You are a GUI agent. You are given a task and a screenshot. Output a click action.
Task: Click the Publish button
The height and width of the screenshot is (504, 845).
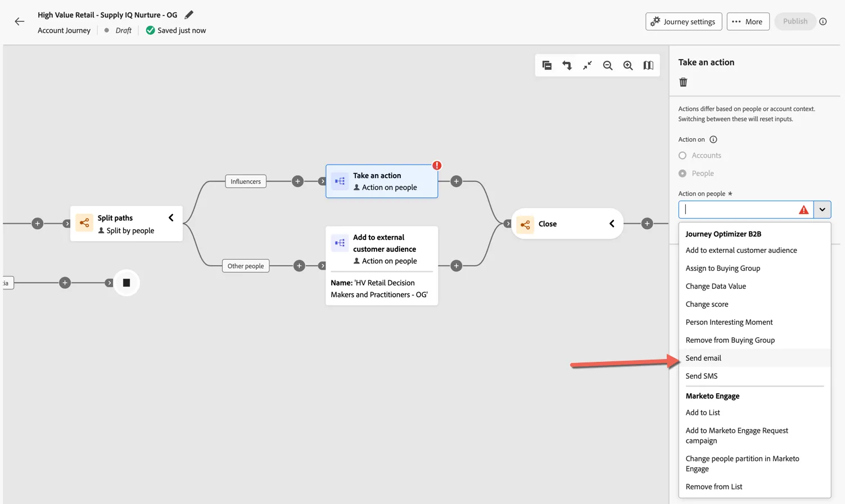click(x=795, y=21)
